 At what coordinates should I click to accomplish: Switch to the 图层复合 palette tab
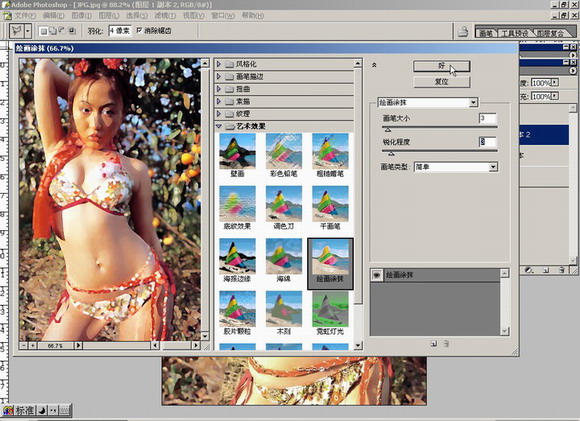(x=551, y=33)
